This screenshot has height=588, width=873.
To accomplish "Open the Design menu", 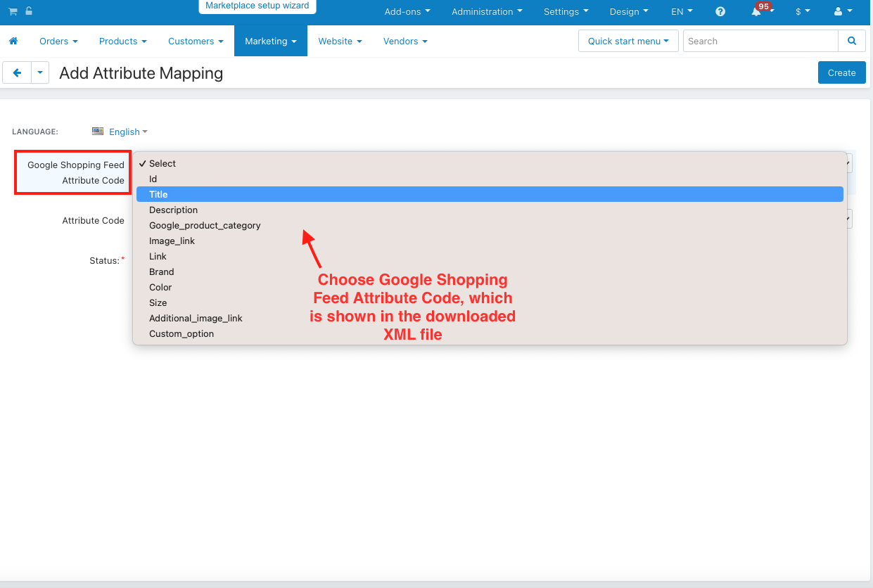I will (629, 11).
